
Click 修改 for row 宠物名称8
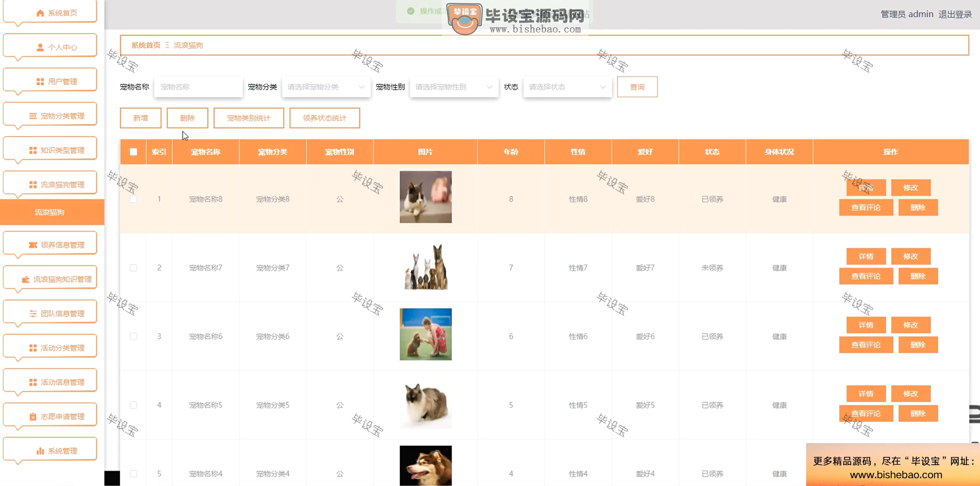(x=911, y=188)
